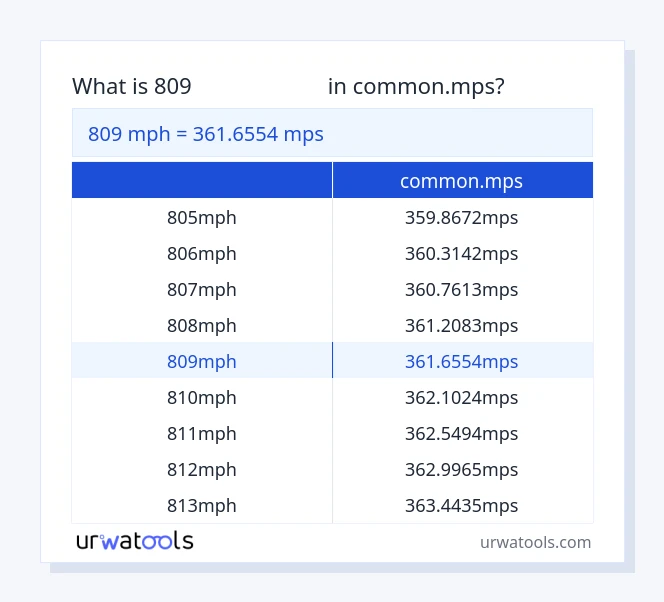Image resolution: width=664 pixels, height=602 pixels.
Task: Click the 360.3142mps value
Action: pos(461,254)
